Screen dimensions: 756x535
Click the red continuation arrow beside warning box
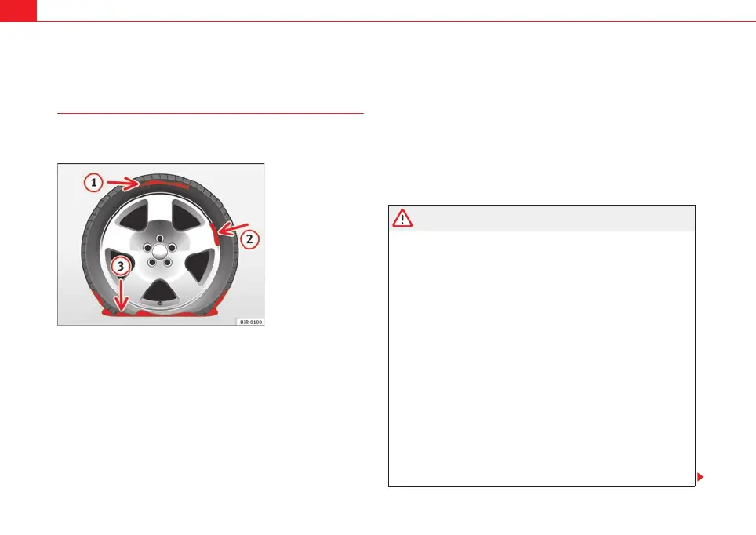coord(700,477)
